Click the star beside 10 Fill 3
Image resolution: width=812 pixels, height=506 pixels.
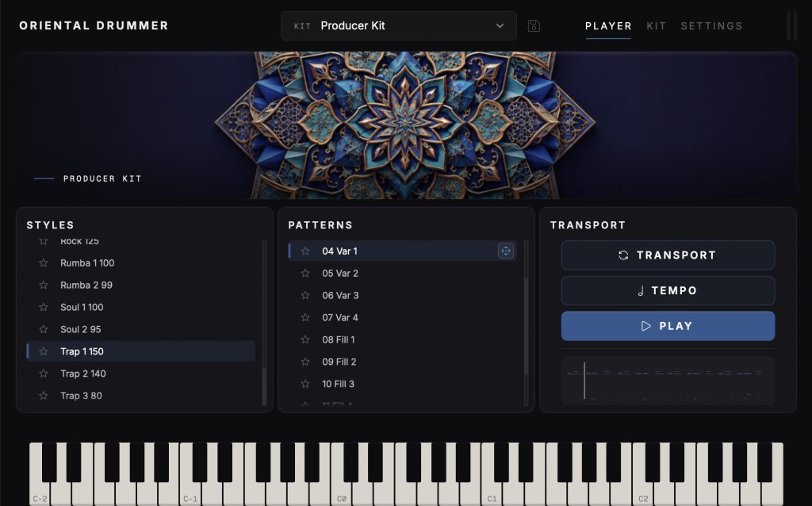pyautogui.click(x=305, y=384)
